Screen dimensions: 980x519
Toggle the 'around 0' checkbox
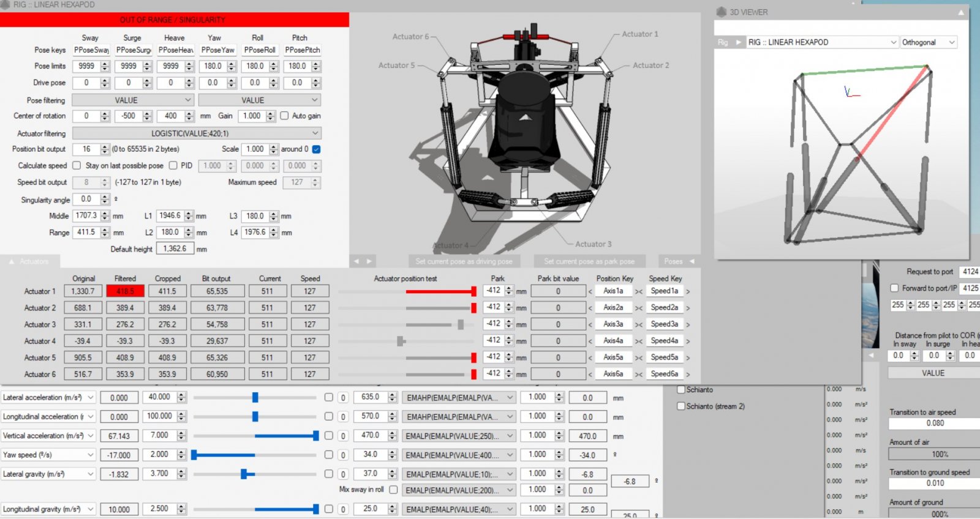pos(316,149)
